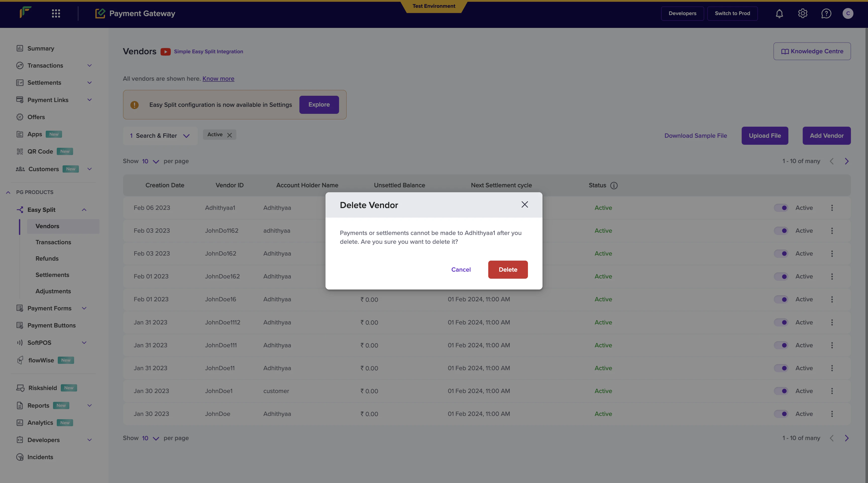Open Refunds under Easy Split
This screenshot has height=483, width=868.
click(x=47, y=259)
